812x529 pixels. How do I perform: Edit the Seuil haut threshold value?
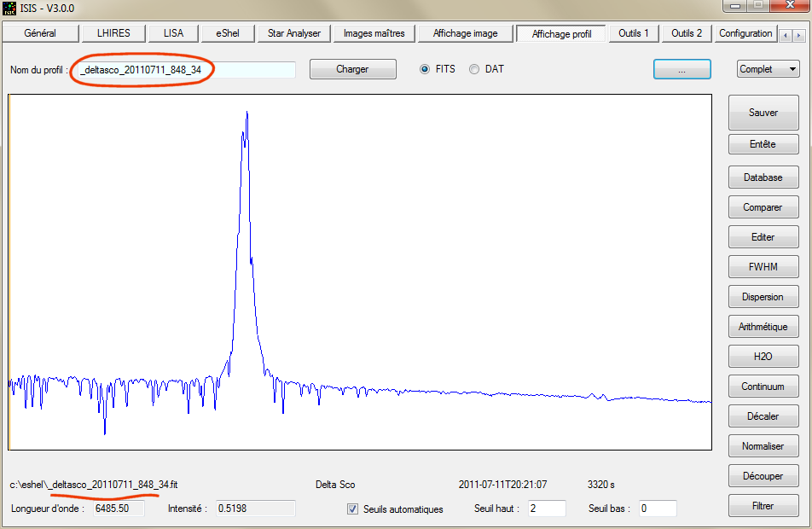pyautogui.click(x=546, y=508)
